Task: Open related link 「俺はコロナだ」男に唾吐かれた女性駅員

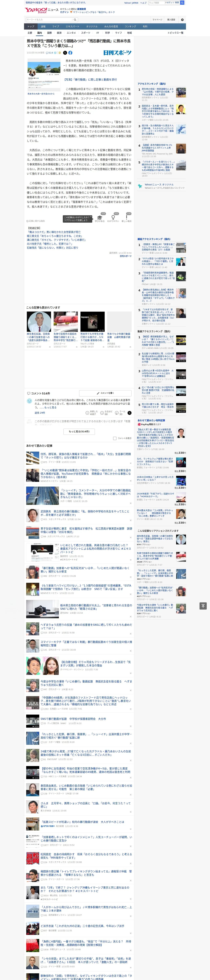Action: 54,232
